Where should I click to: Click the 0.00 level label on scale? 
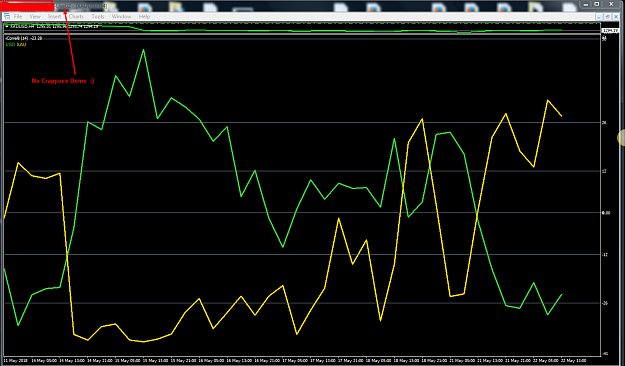(606, 213)
